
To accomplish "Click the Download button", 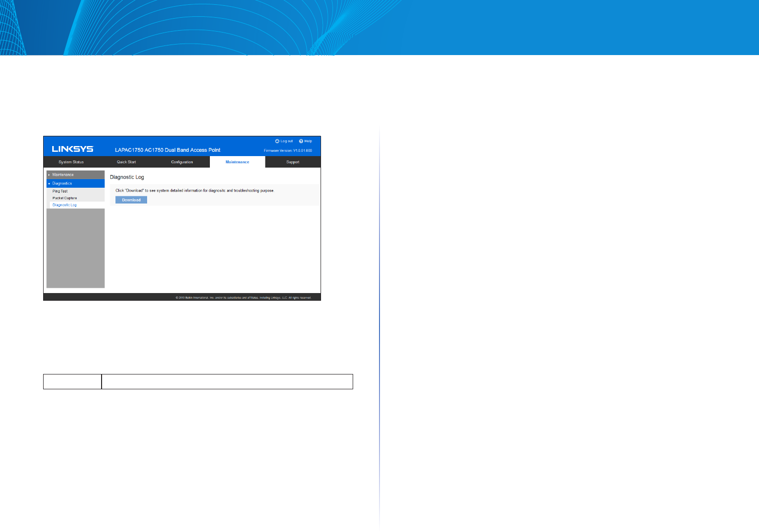I will point(131,200).
